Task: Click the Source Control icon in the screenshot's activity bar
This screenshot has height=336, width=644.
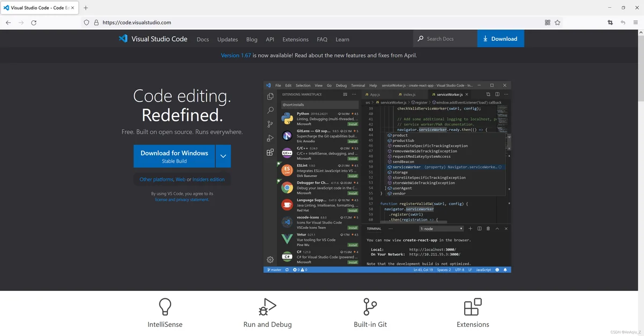Action: [270, 124]
